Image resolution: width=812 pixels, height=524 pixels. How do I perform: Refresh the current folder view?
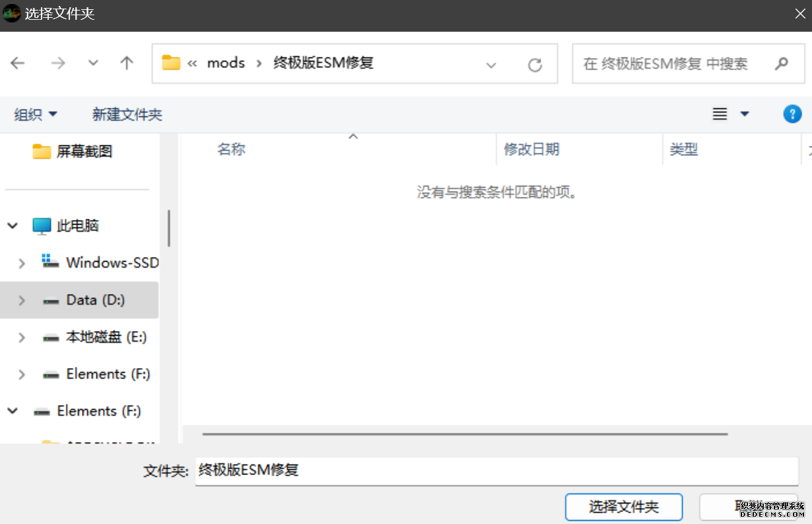(x=535, y=64)
